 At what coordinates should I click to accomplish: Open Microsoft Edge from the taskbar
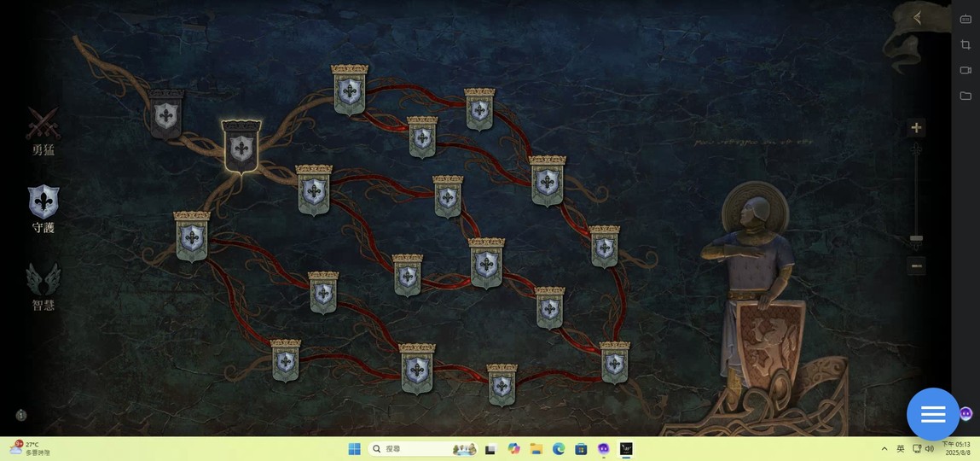click(559, 448)
